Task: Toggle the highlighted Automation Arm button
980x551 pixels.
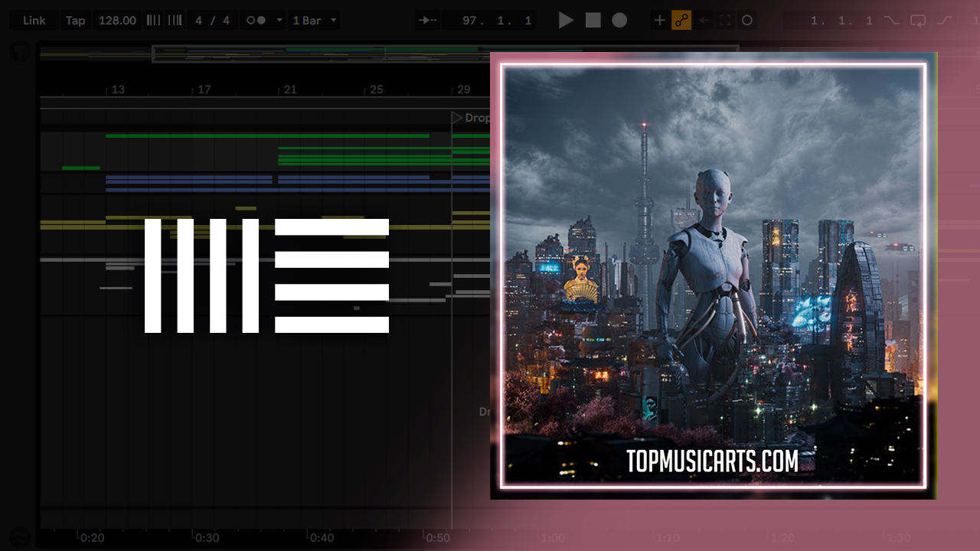Action: tap(681, 21)
